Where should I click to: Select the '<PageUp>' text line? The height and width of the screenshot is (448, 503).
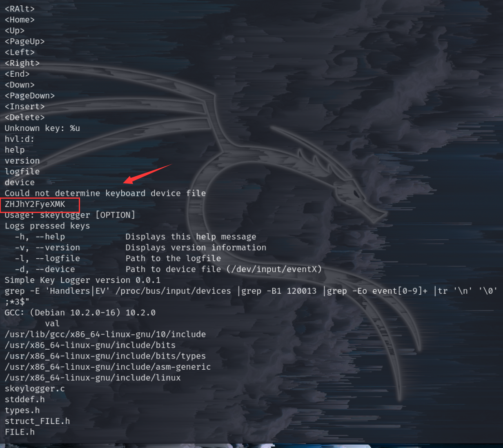(24, 41)
